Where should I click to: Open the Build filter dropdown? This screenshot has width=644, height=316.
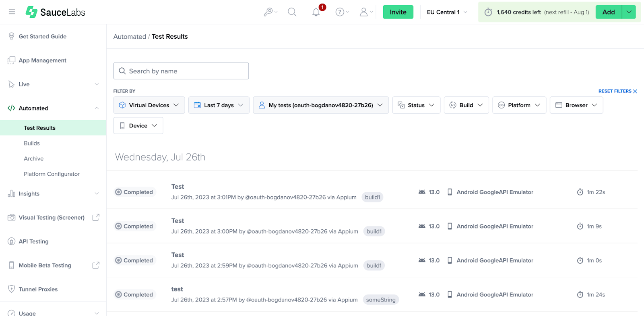click(466, 105)
